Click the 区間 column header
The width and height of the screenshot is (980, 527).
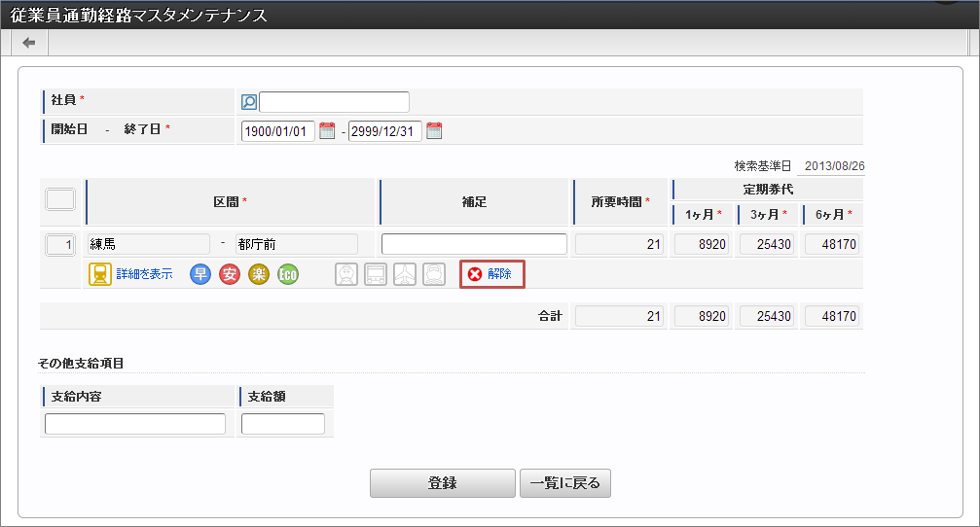pyautogui.click(x=230, y=201)
